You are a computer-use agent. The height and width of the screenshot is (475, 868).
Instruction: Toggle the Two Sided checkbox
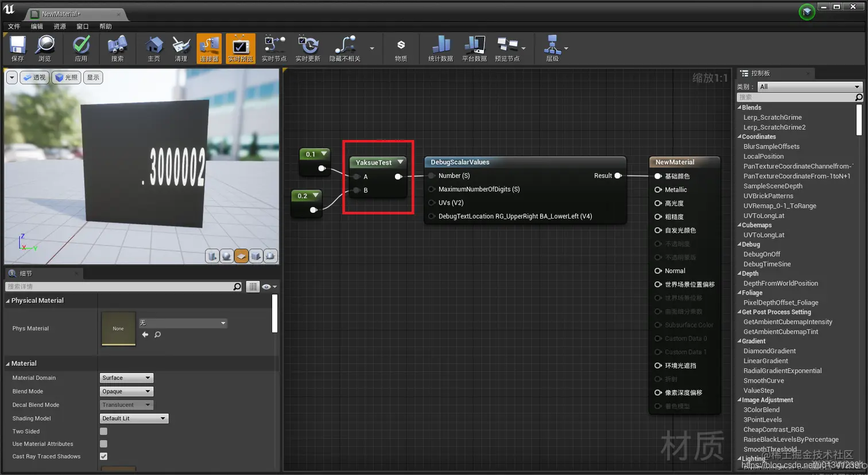coord(103,431)
